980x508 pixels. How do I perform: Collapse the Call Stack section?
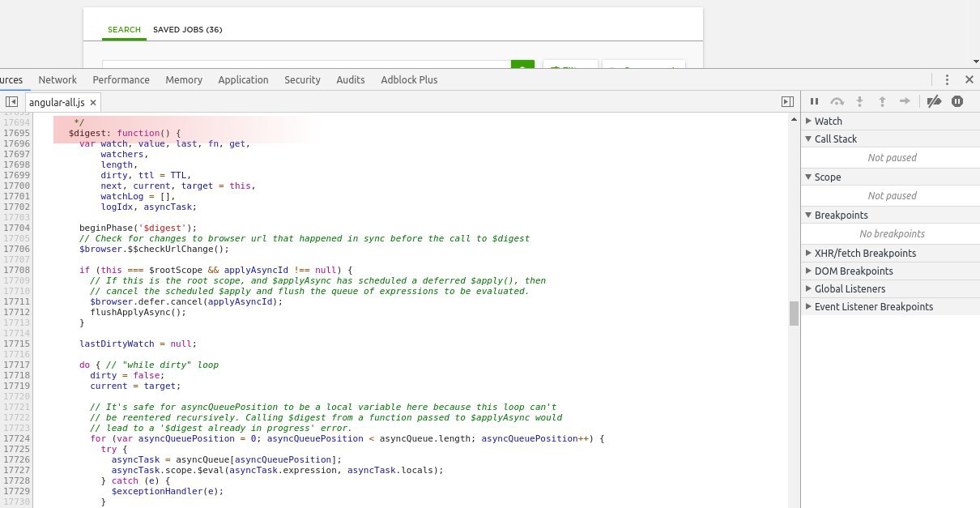click(890, 139)
